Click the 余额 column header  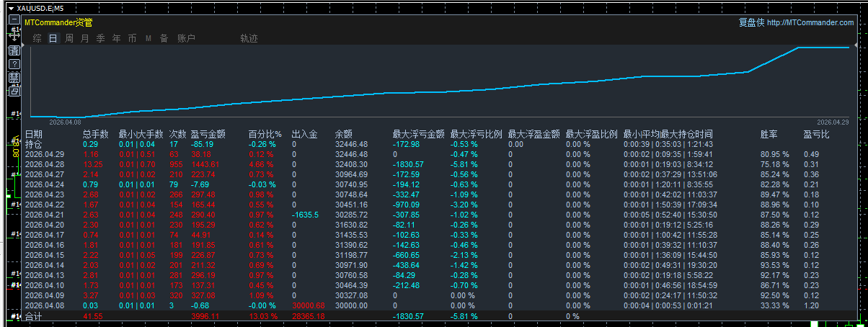tap(344, 134)
